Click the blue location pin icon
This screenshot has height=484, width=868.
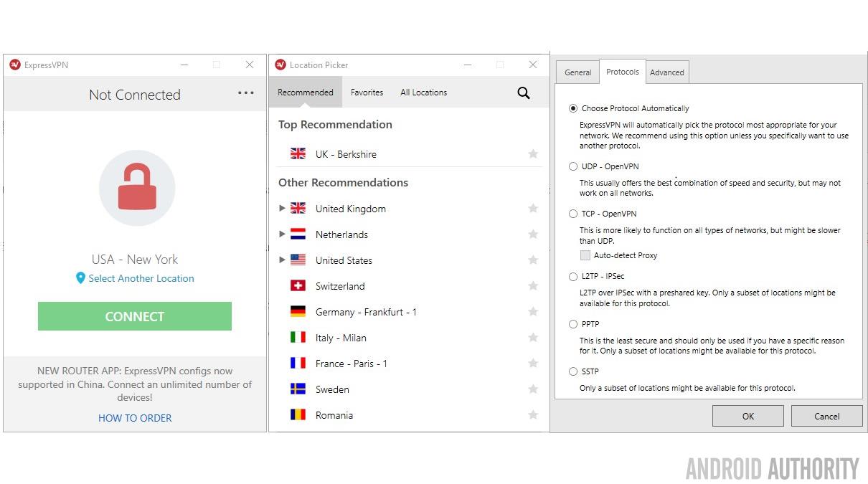80,278
